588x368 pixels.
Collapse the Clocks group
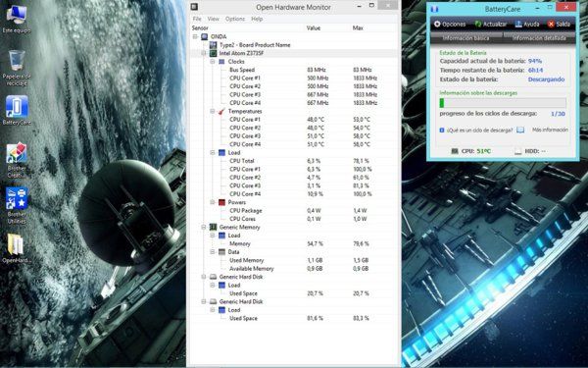tap(213, 62)
